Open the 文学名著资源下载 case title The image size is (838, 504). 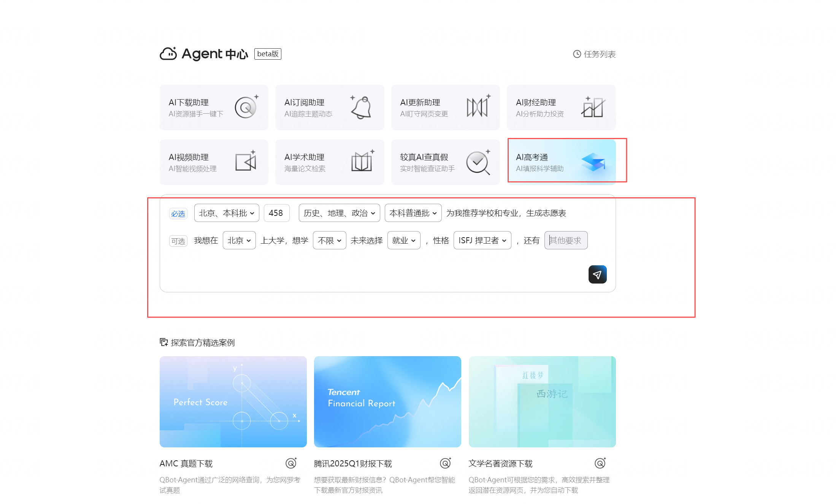(x=500, y=463)
